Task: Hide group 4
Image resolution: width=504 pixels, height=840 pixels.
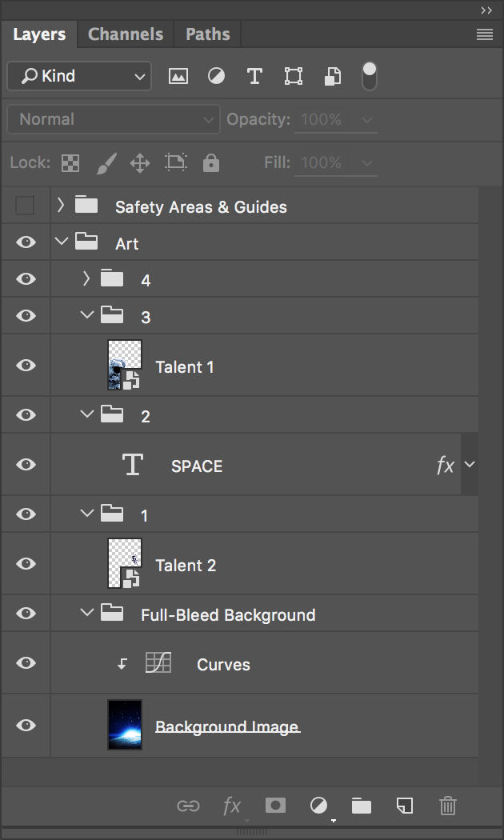Action: tap(26, 279)
